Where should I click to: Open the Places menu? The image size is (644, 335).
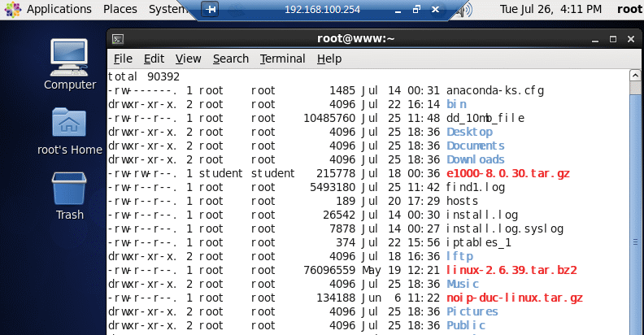tap(120, 9)
